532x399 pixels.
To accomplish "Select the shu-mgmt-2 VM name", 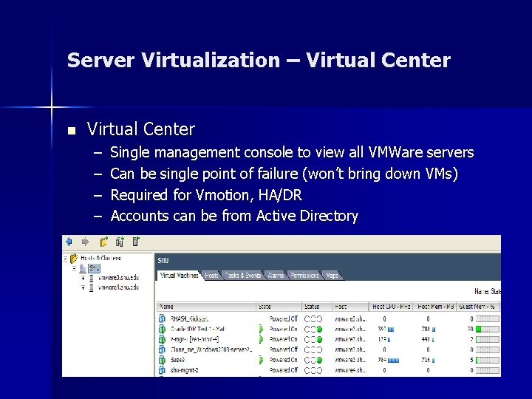I will (x=184, y=370).
